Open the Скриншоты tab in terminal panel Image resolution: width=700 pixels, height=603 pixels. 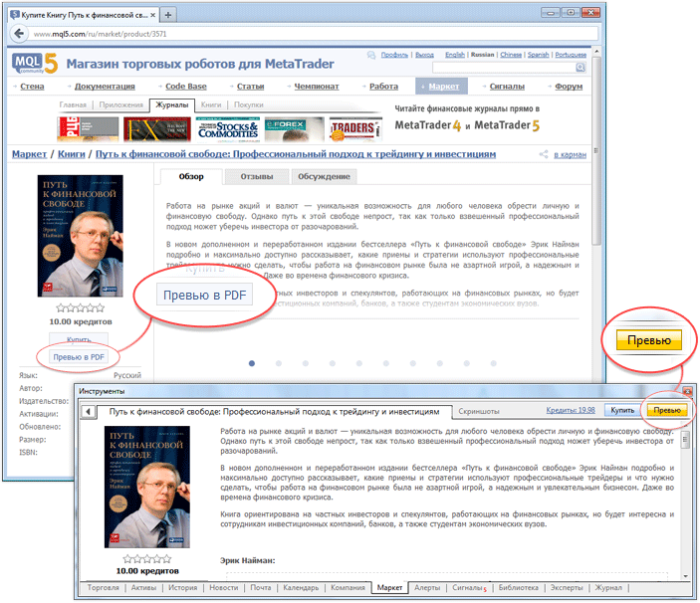coord(479,411)
